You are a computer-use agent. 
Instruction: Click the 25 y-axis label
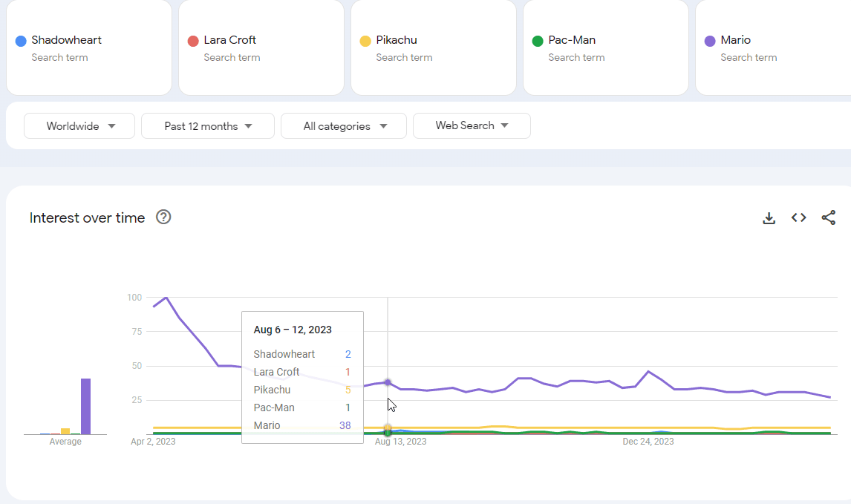[x=137, y=400]
